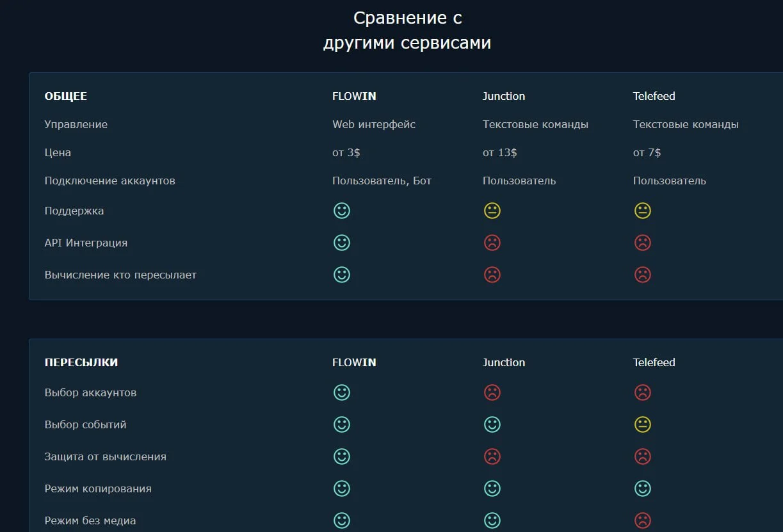Click the 'Подключение аккаунтов' row label
The image size is (783, 532).
coord(109,181)
